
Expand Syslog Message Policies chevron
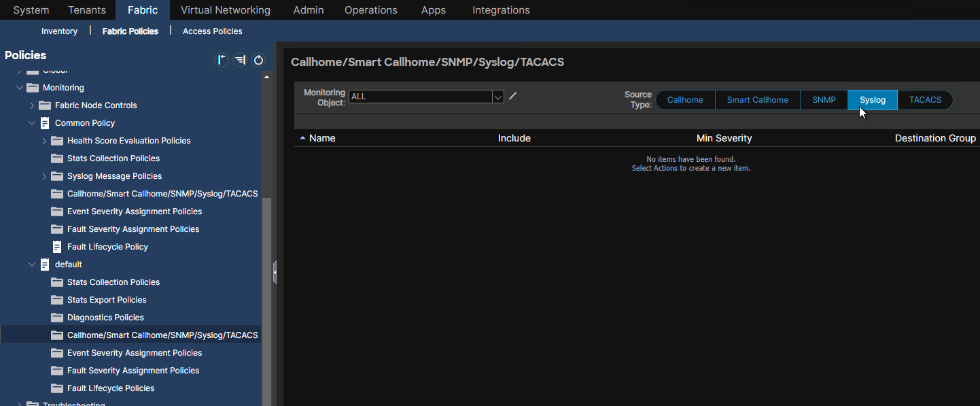(44, 176)
